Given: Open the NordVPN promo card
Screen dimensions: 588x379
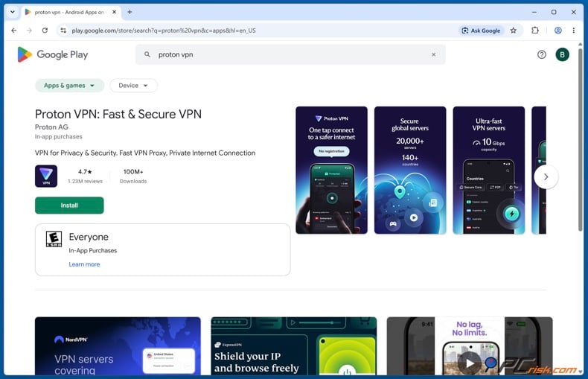Looking at the screenshot, I should (x=118, y=346).
